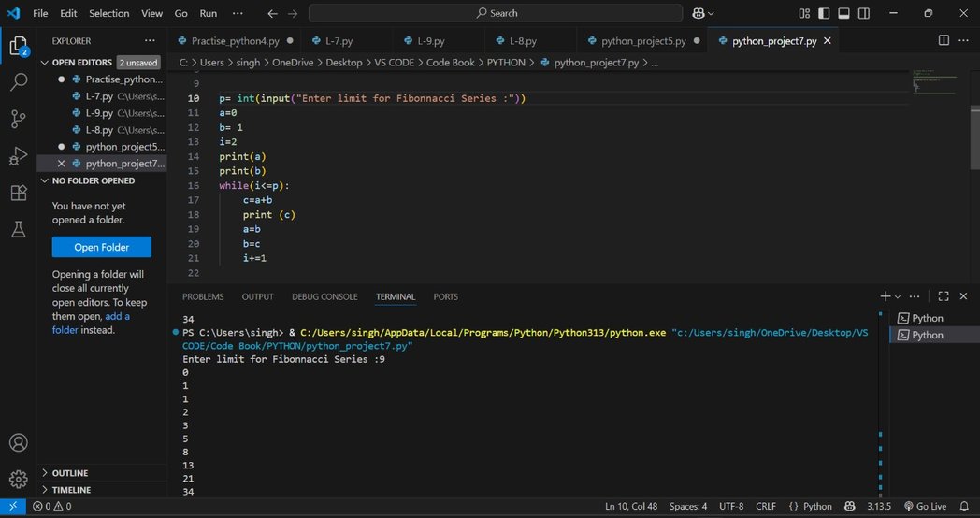Open the View menu

coord(151,13)
